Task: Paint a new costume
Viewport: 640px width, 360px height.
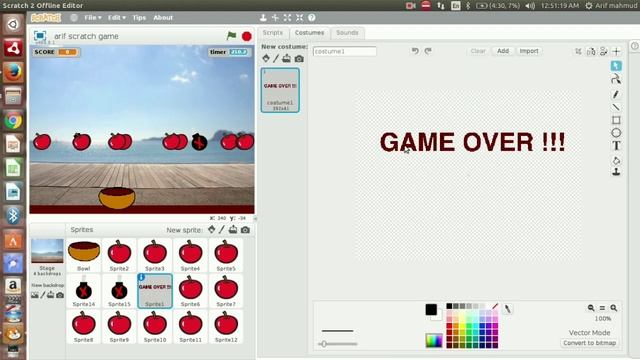Action: [x=276, y=58]
